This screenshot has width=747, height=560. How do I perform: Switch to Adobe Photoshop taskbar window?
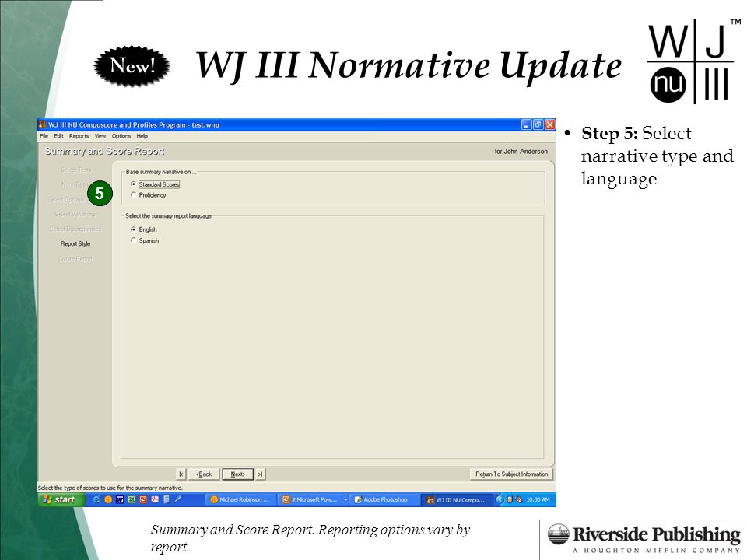point(385,499)
